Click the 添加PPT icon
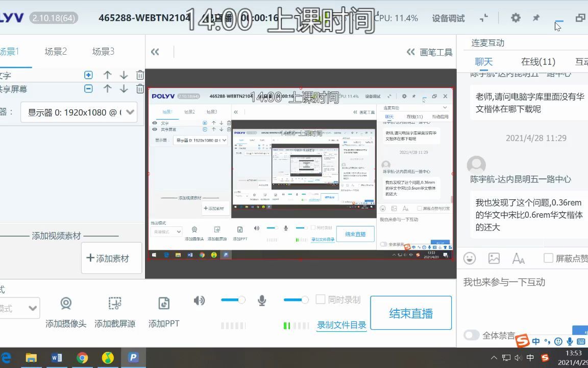The height and width of the screenshot is (368, 588). (163, 303)
